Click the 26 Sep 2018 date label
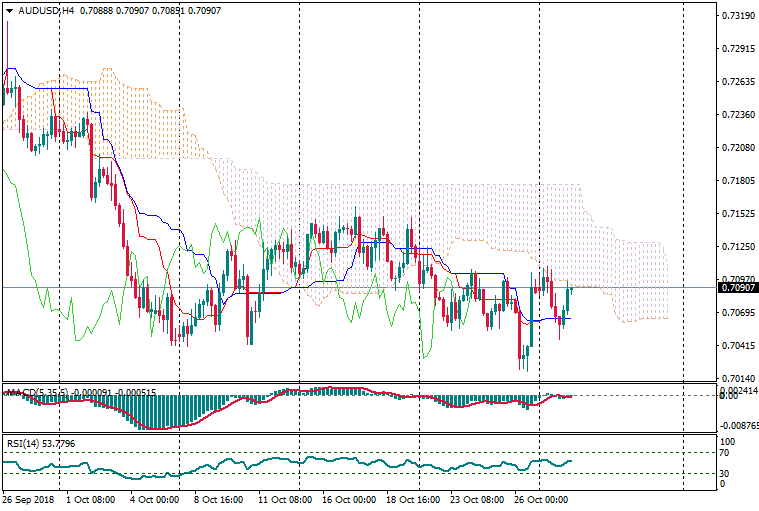Viewport: 759px width, 511px height. [27, 498]
